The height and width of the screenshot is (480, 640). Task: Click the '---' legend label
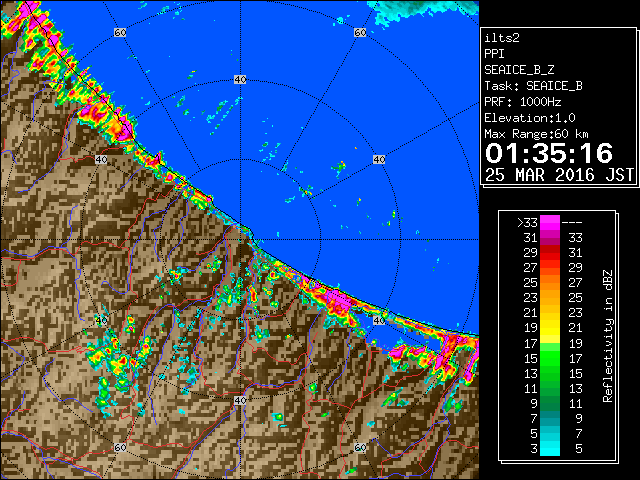click(572, 222)
